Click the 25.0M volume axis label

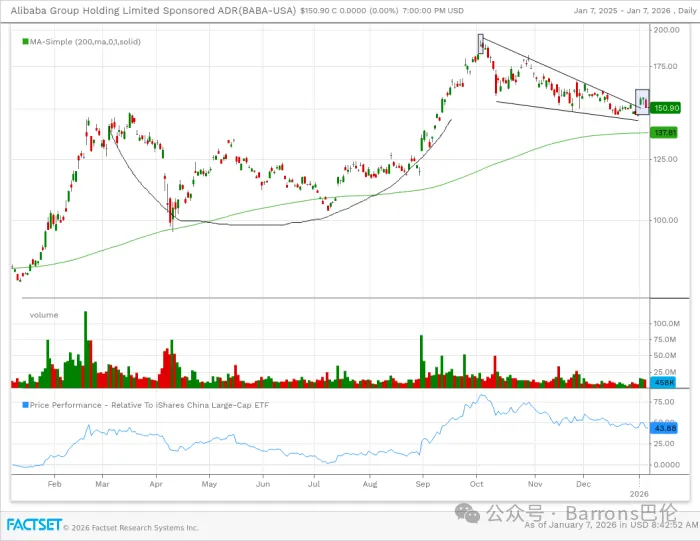pos(665,372)
